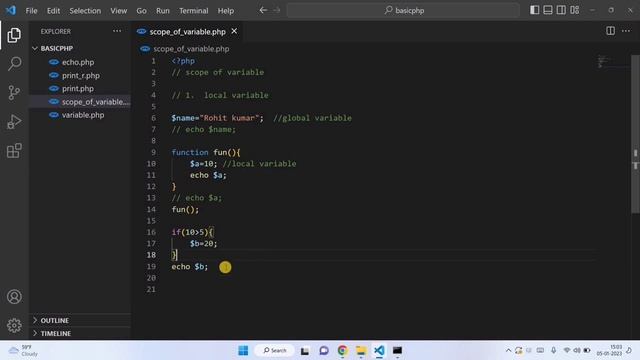640x360 pixels.
Task: Click line number 18 in the gutter
Action: [x=151, y=255]
